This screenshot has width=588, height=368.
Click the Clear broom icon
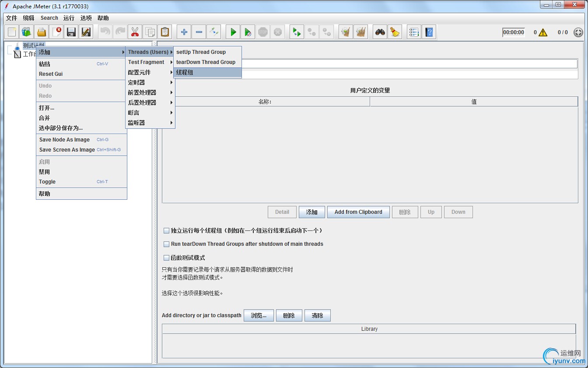[346, 32]
